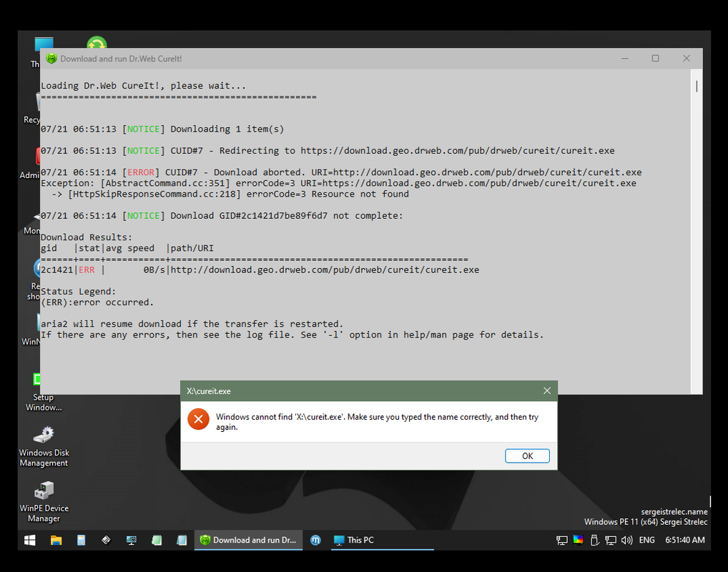
Task: Maximize the Dr.Web CureIt! console window
Action: (x=655, y=59)
